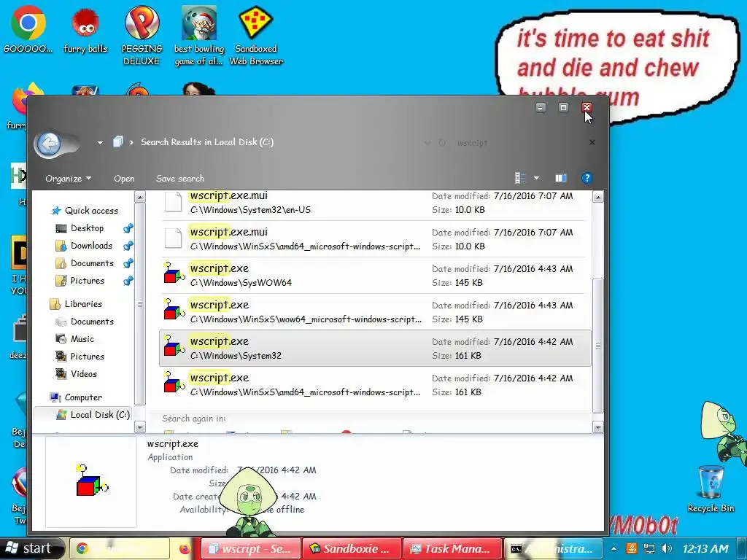Open the best bowling game desktop icon
747x560 pixels.
pyautogui.click(x=198, y=36)
